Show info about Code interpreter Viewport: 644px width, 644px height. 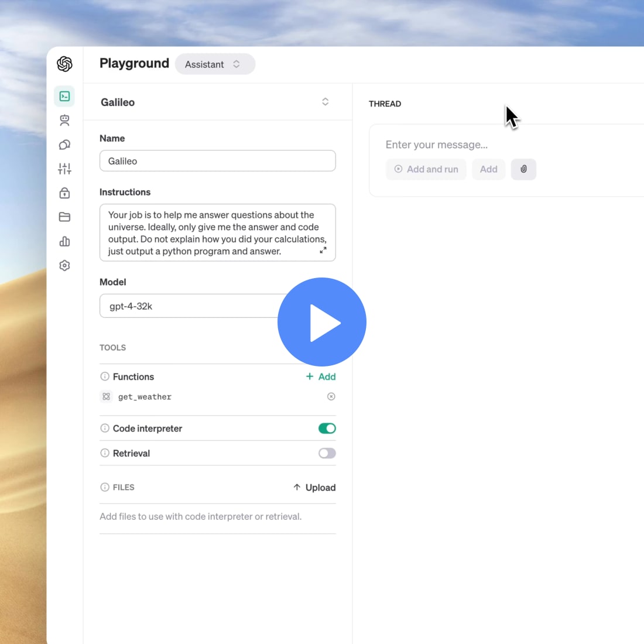pyautogui.click(x=105, y=428)
